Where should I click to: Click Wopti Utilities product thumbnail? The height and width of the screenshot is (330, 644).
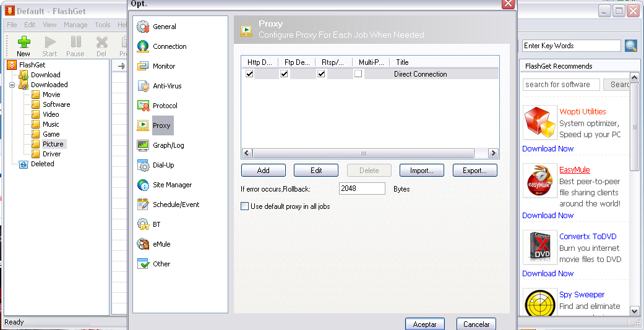click(x=540, y=123)
